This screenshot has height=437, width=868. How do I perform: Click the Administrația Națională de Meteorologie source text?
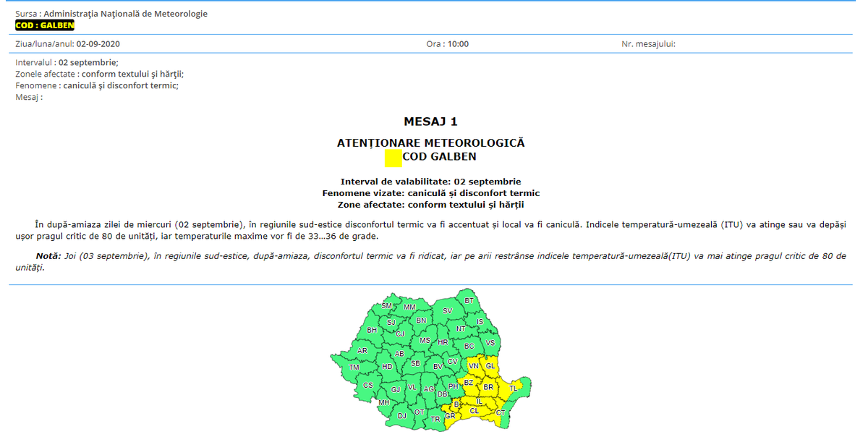tap(126, 14)
